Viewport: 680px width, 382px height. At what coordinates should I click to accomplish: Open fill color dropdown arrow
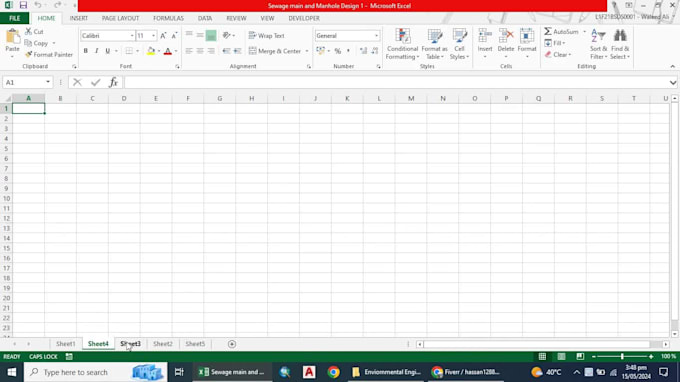coord(159,51)
